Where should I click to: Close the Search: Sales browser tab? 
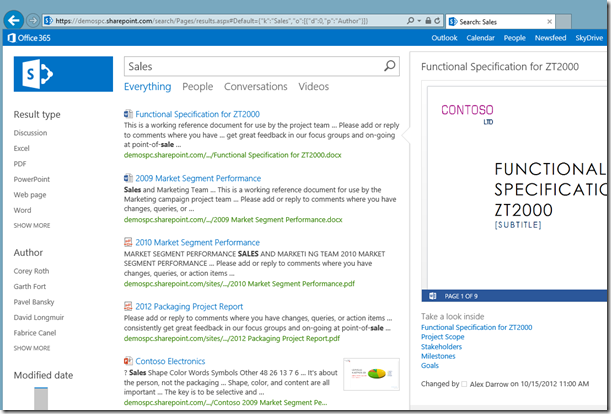coord(549,21)
